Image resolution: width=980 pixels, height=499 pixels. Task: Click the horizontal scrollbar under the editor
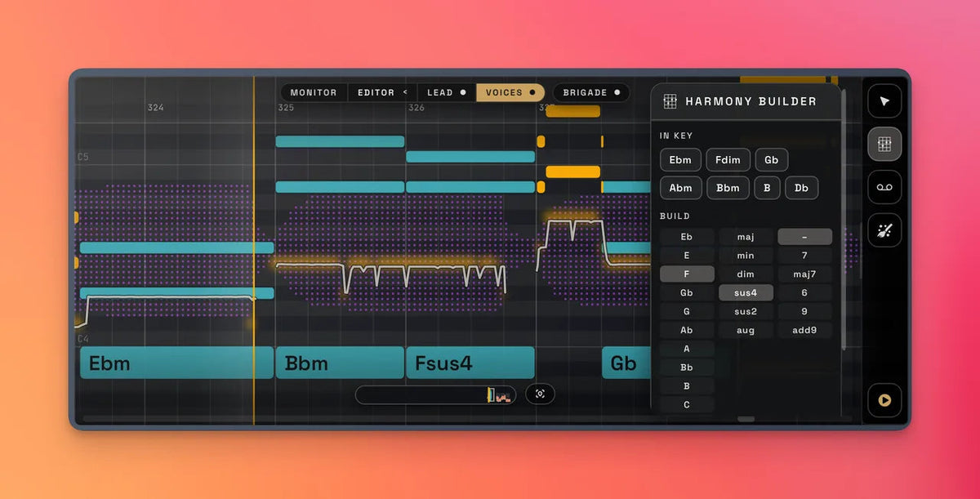point(746,420)
